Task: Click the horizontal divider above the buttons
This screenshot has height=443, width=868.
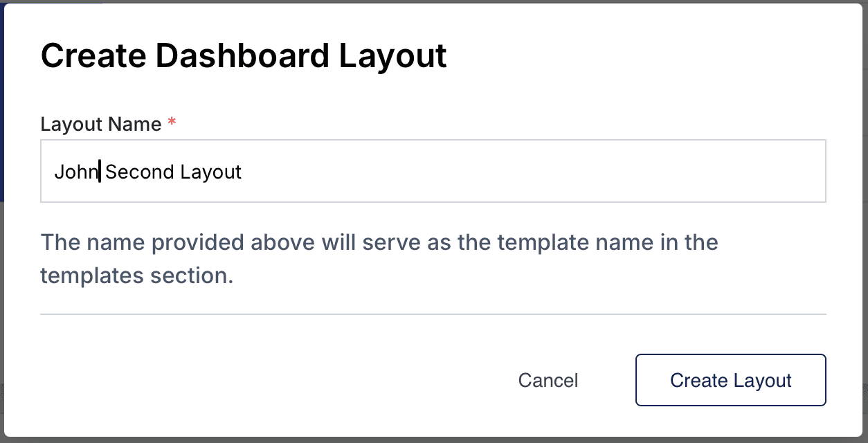Action: [x=433, y=314]
